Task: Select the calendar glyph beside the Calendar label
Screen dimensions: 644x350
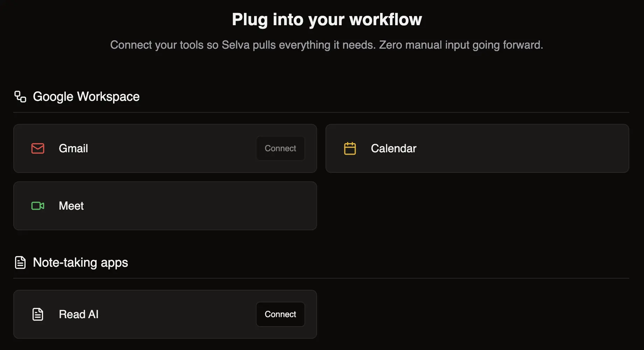Action: (350, 148)
